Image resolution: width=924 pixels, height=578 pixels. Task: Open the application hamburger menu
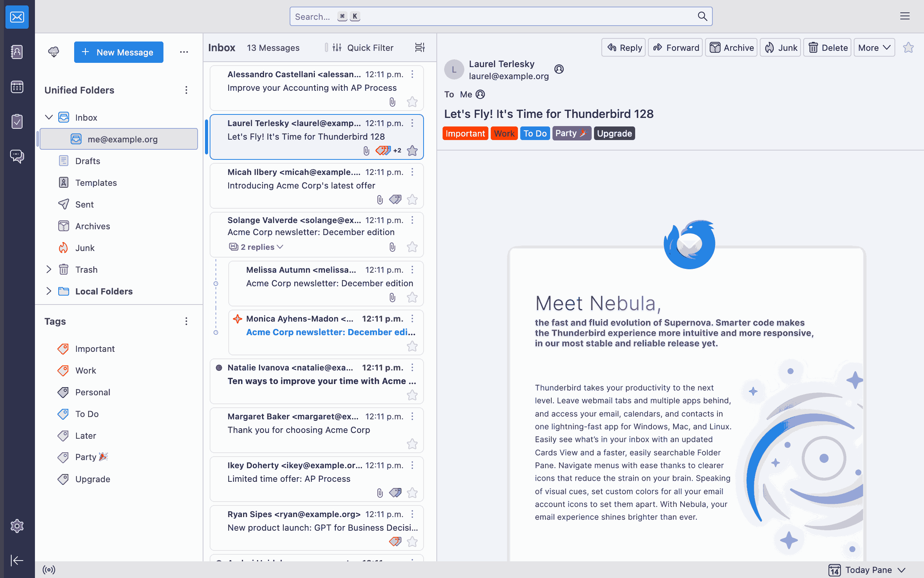pos(905,16)
